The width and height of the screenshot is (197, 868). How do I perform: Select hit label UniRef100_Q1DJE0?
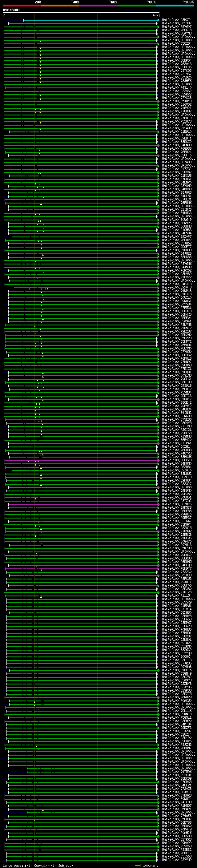(177, 294)
